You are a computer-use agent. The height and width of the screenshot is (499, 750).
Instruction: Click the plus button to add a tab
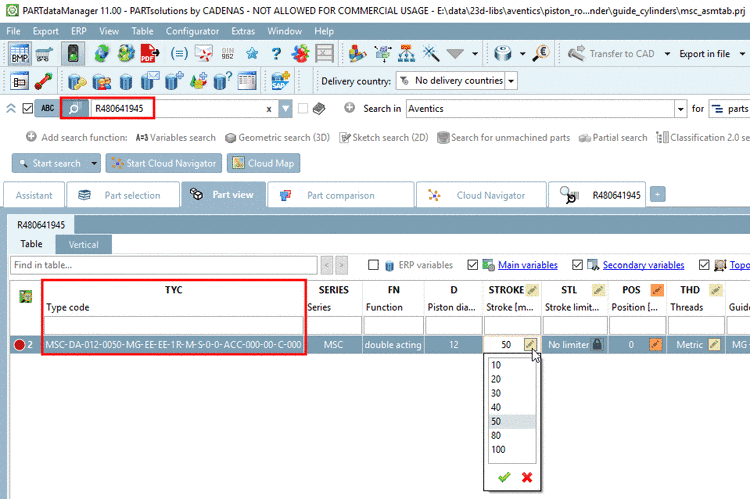(x=658, y=195)
